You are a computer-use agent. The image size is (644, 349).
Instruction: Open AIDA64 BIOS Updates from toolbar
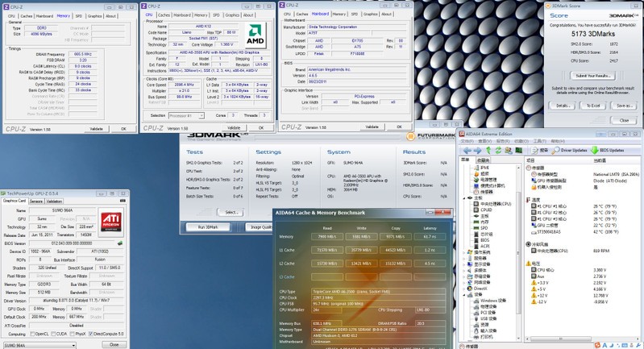[x=608, y=150]
